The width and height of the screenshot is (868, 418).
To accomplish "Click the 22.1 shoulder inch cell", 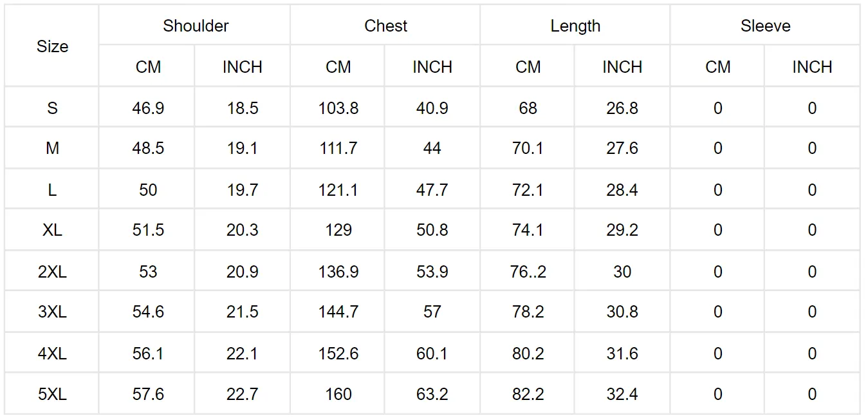I will click(243, 354).
